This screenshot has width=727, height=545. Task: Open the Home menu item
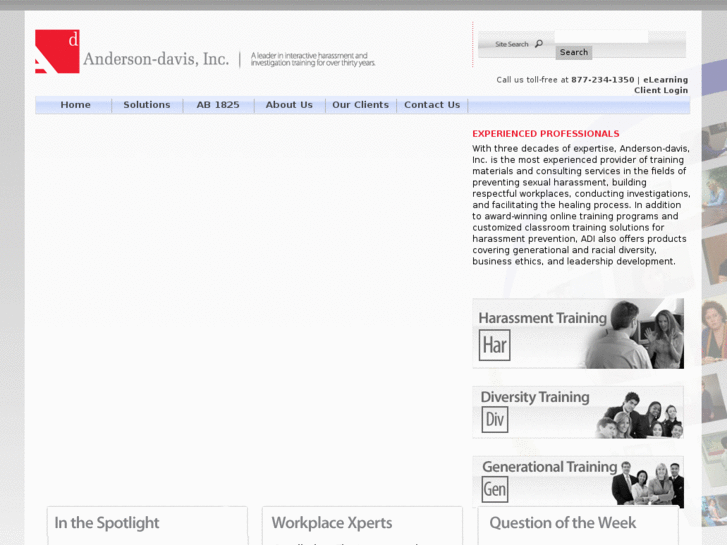click(75, 105)
